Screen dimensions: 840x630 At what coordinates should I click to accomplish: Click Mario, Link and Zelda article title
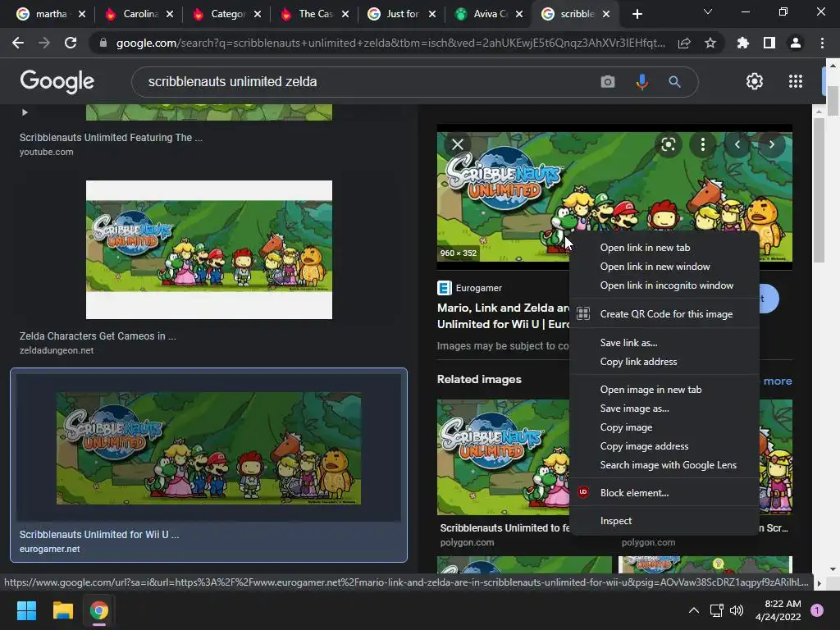click(x=503, y=316)
